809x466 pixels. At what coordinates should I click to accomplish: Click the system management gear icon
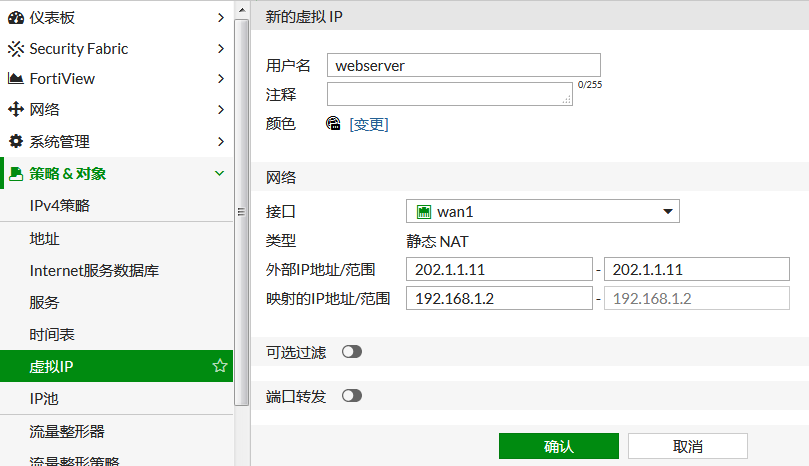tap(16, 142)
